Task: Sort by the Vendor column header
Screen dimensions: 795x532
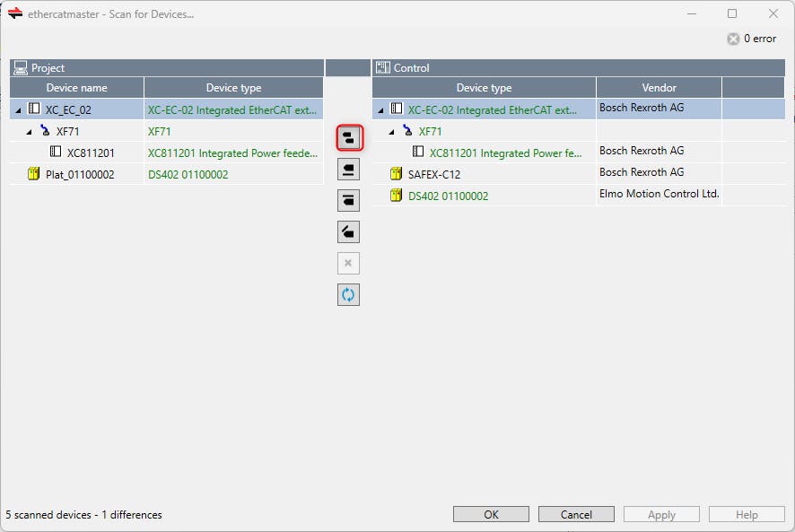Action: 659,88
